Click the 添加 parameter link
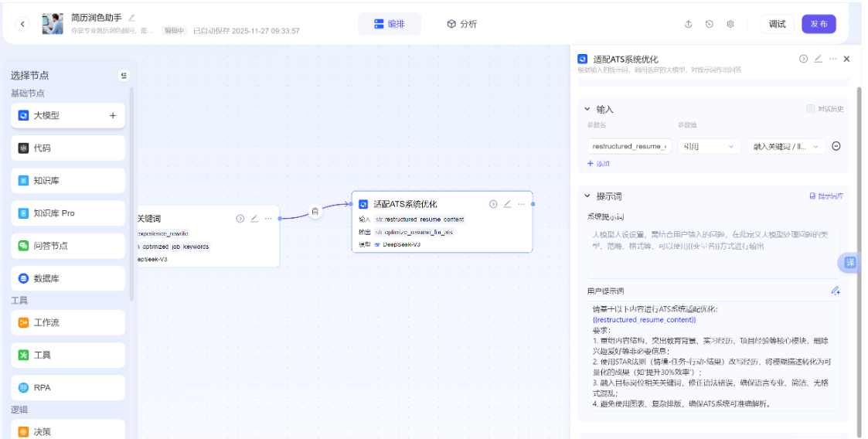 (x=599, y=164)
